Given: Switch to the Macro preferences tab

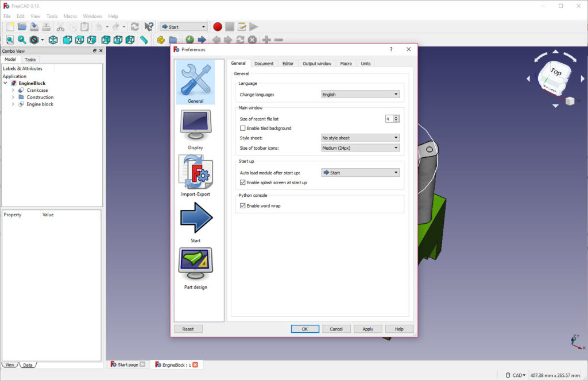Looking at the screenshot, I should (346, 64).
